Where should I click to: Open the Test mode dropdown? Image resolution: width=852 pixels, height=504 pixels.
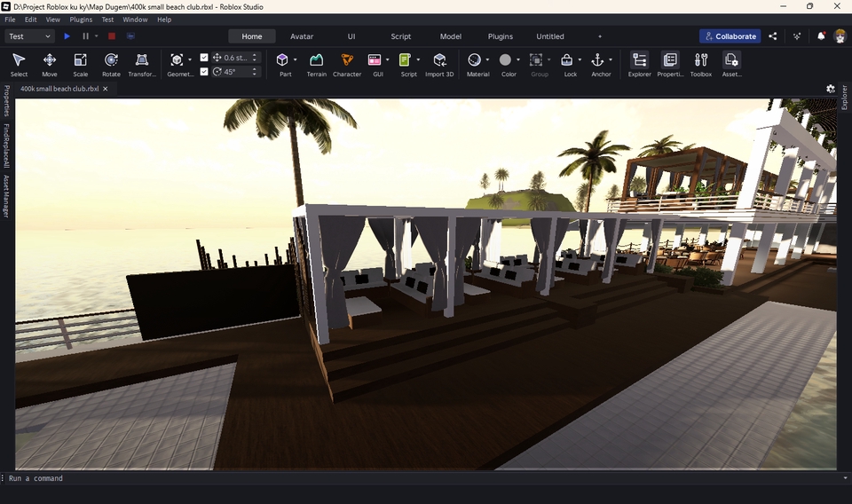[x=30, y=36]
